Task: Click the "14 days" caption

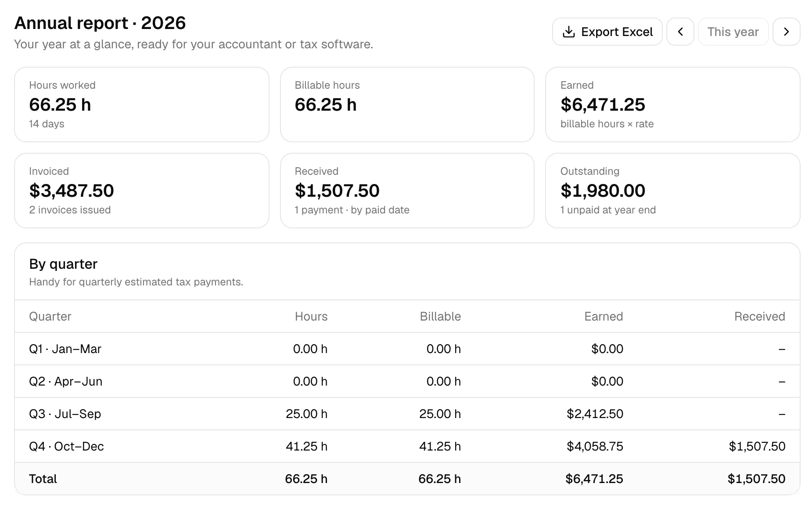Action: [47, 124]
